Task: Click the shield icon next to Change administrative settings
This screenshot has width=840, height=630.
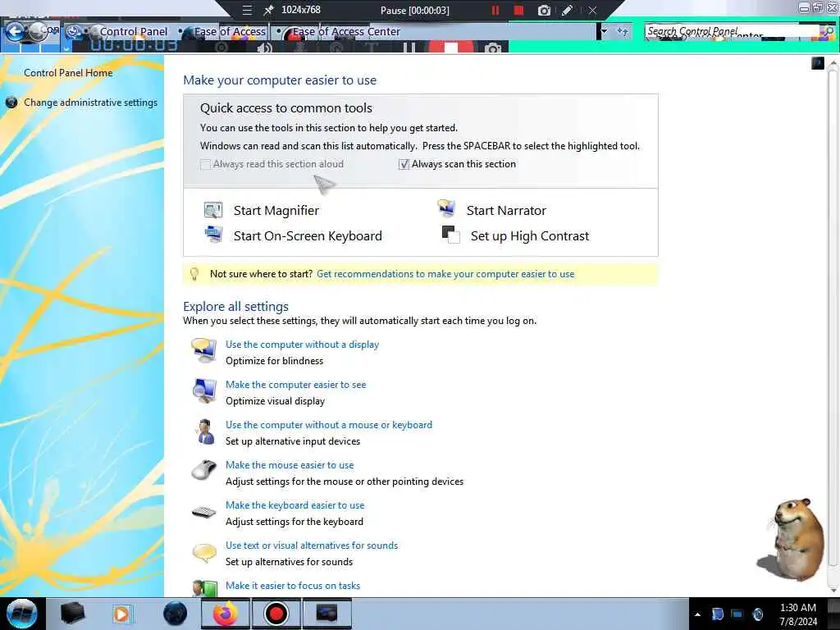Action: click(x=11, y=103)
